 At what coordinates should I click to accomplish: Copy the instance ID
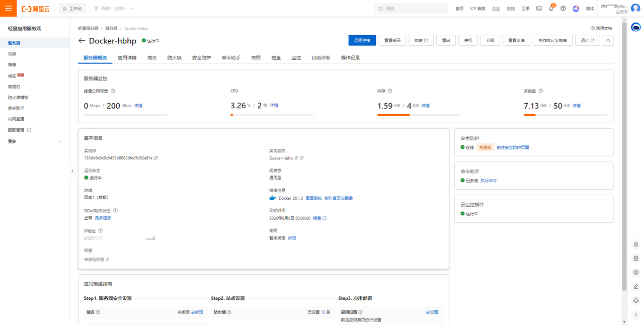pyautogui.click(x=156, y=158)
